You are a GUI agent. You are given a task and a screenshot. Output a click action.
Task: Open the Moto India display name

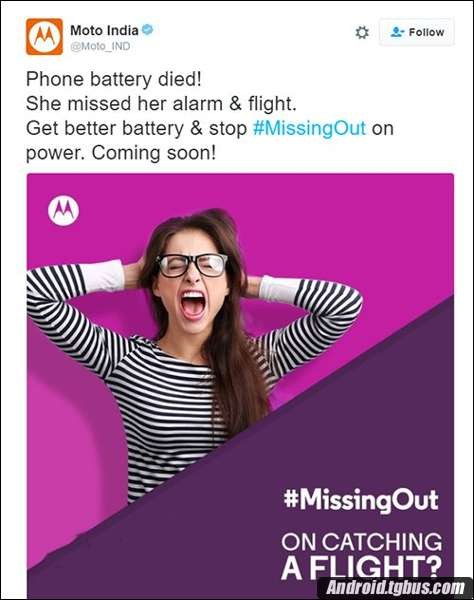(104, 30)
